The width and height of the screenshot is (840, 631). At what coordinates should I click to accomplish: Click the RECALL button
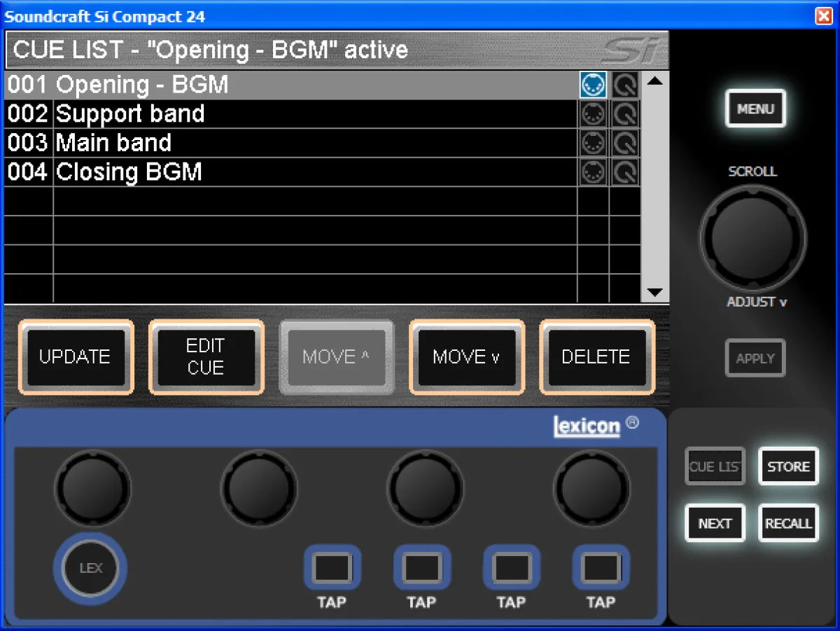[789, 523]
